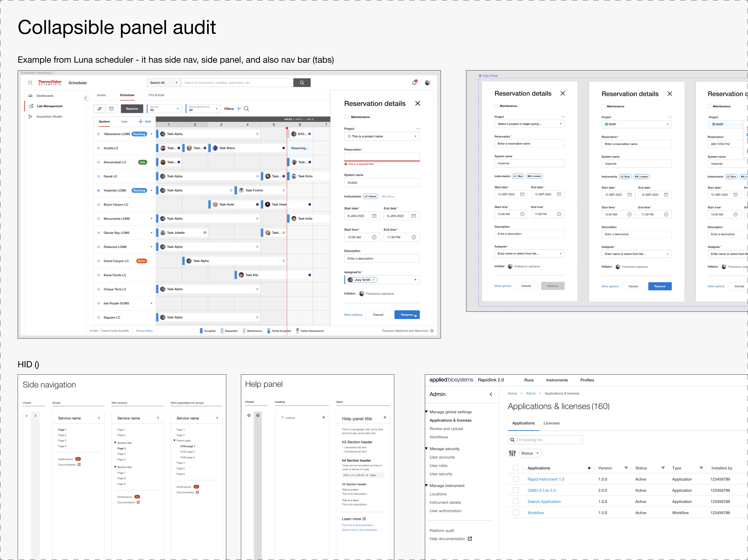748x560 pixels.
Task: Click the filter sliders icon beside Status
Action: point(512,453)
